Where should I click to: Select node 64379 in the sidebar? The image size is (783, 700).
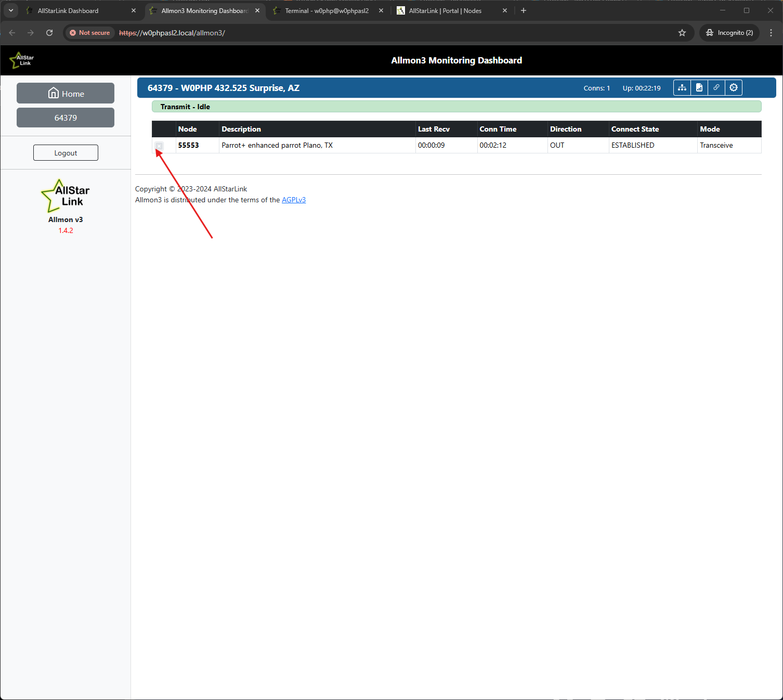pos(66,118)
